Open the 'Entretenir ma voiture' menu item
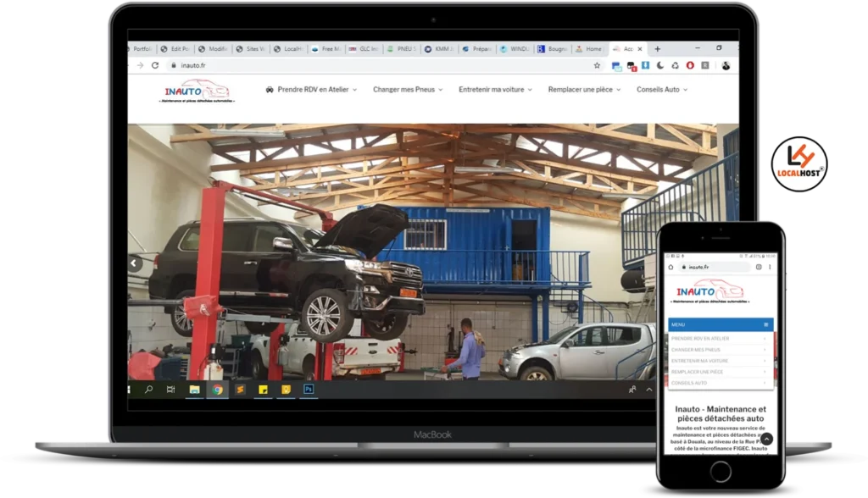Image resolution: width=868 pixels, height=498 pixels. coord(496,90)
